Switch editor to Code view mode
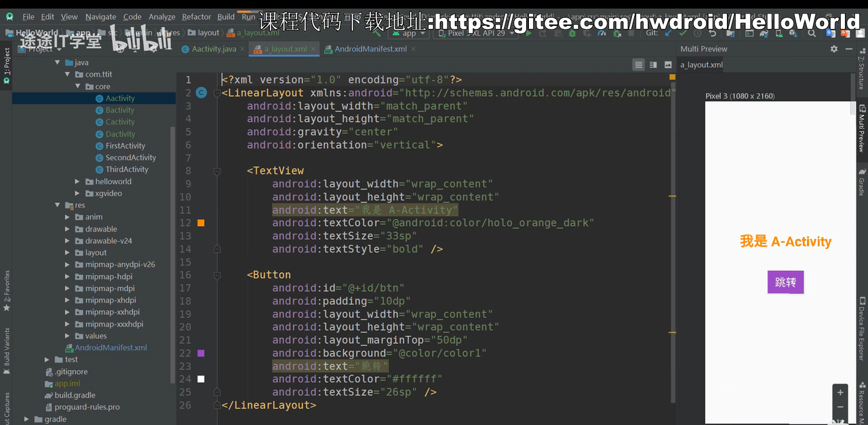The image size is (868, 425). [638, 64]
